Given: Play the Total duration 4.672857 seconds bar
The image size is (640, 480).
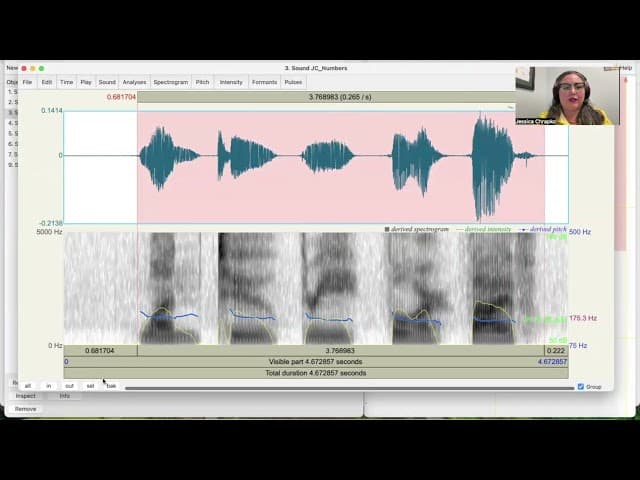Looking at the screenshot, I should (316, 373).
